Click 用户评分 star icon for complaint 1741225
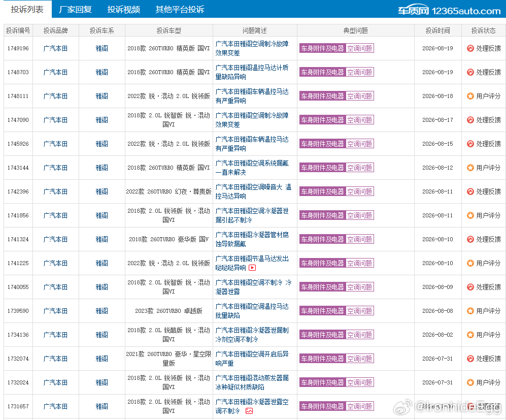Viewport: 506px width, 420px height. tap(470, 264)
